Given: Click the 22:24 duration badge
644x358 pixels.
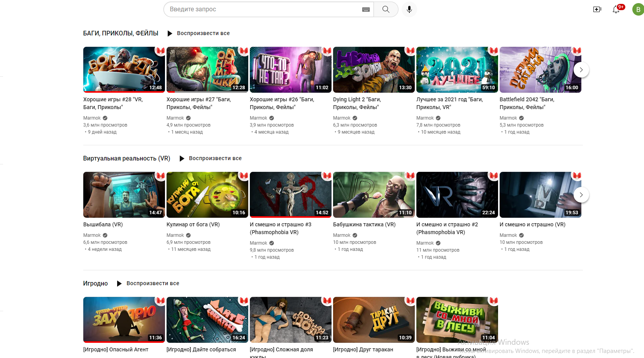Looking at the screenshot, I should point(489,213).
